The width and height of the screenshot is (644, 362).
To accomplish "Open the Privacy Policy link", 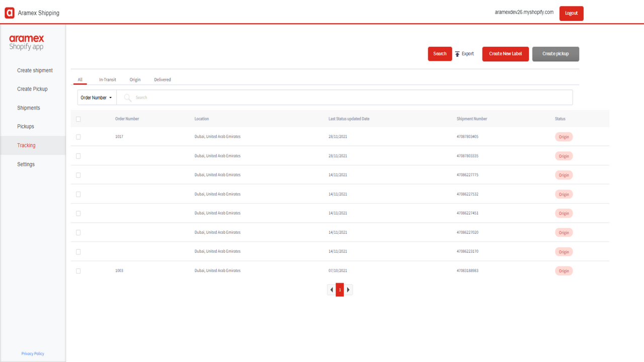I will click(x=33, y=353).
